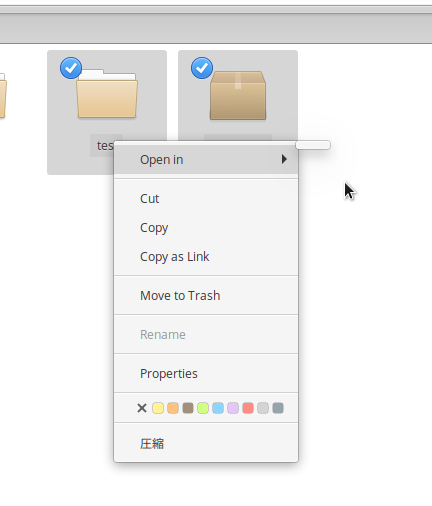Screen dimensions: 432x506
Task: Apply the green color tag
Action: (x=203, y=408)
